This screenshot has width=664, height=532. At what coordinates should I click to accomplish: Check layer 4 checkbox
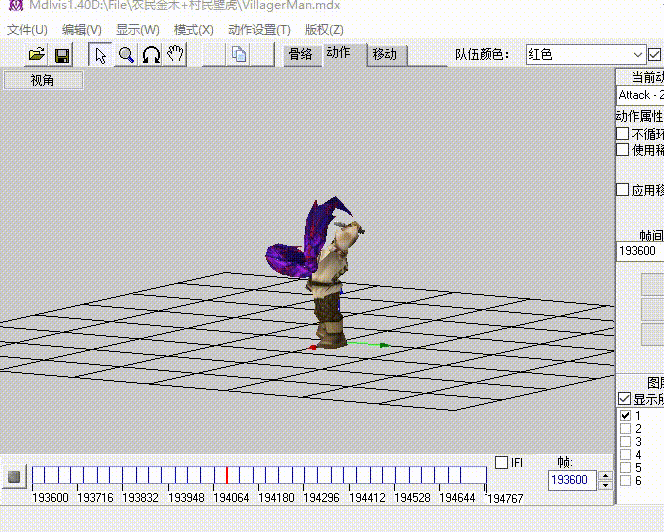(x=625, y=454)
